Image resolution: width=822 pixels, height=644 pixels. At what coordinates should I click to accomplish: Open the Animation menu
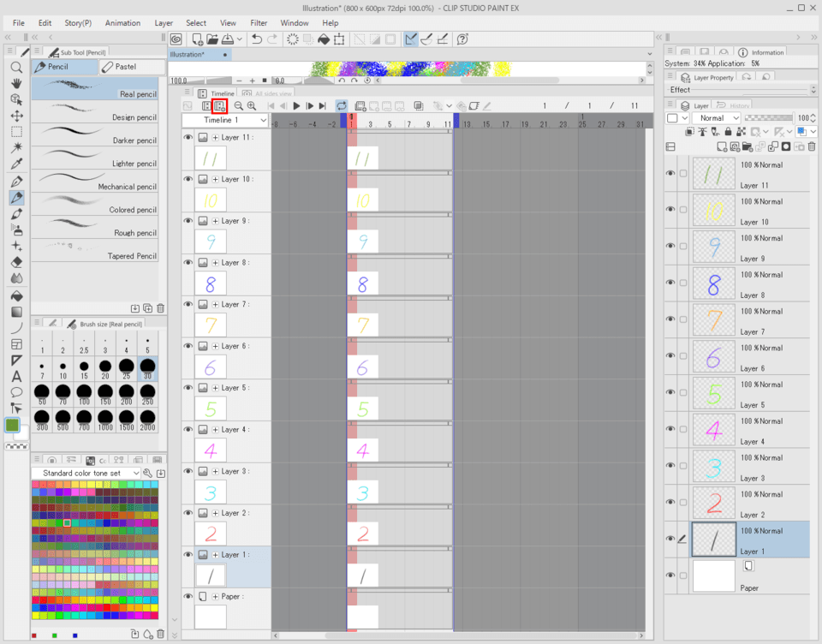(x=122, y=23)
